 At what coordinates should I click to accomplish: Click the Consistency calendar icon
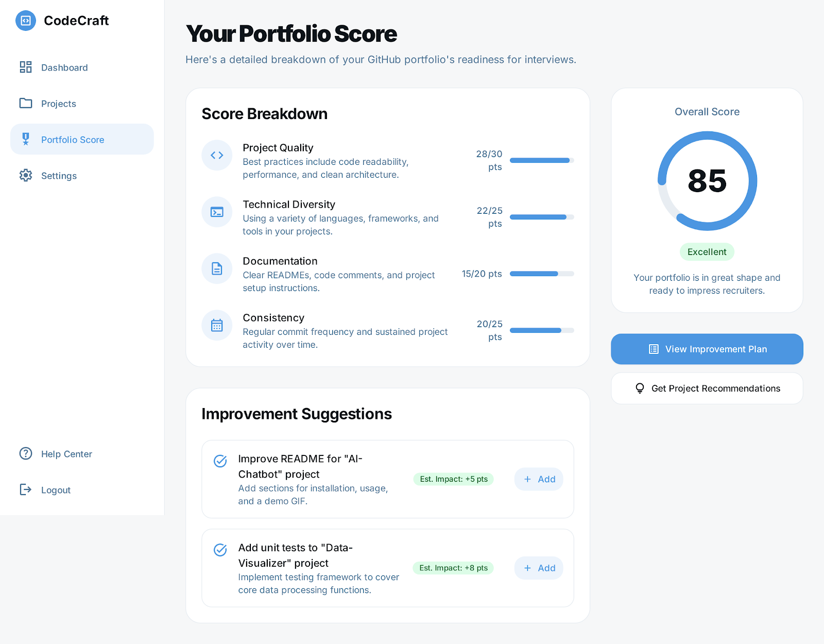pos(217,325)
